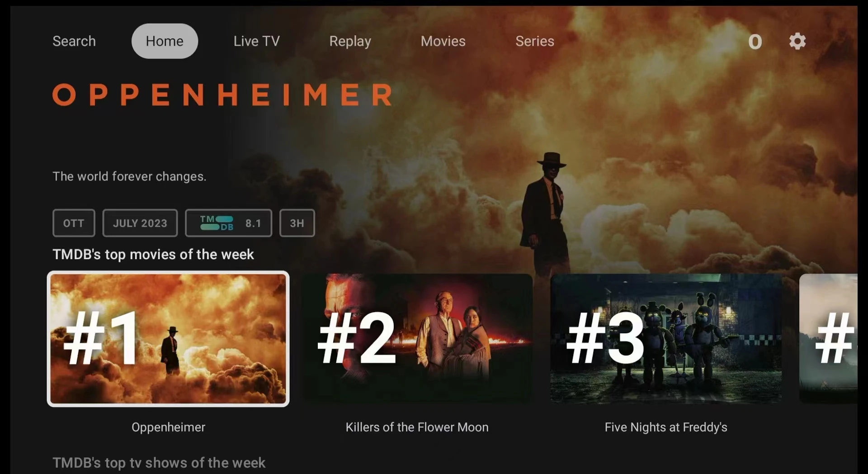
Task: Click the TMDB logo rating badge
Action: point(229,223)
